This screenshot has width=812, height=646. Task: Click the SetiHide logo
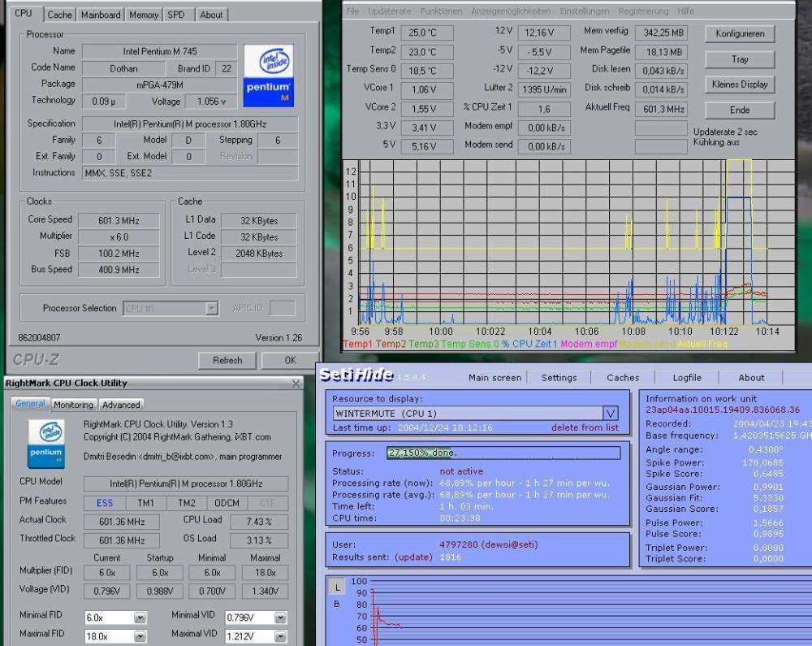[x=356, y=375]
